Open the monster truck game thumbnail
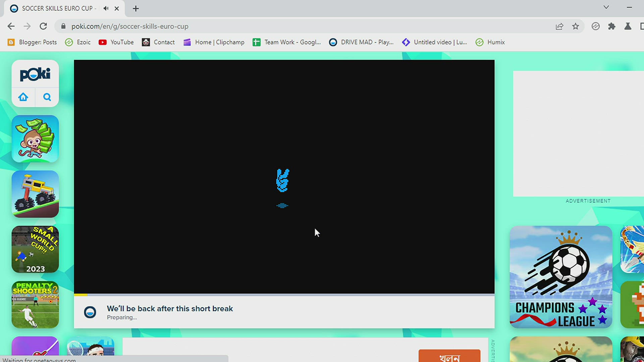The image size is (644, 362). pos(35,194)
